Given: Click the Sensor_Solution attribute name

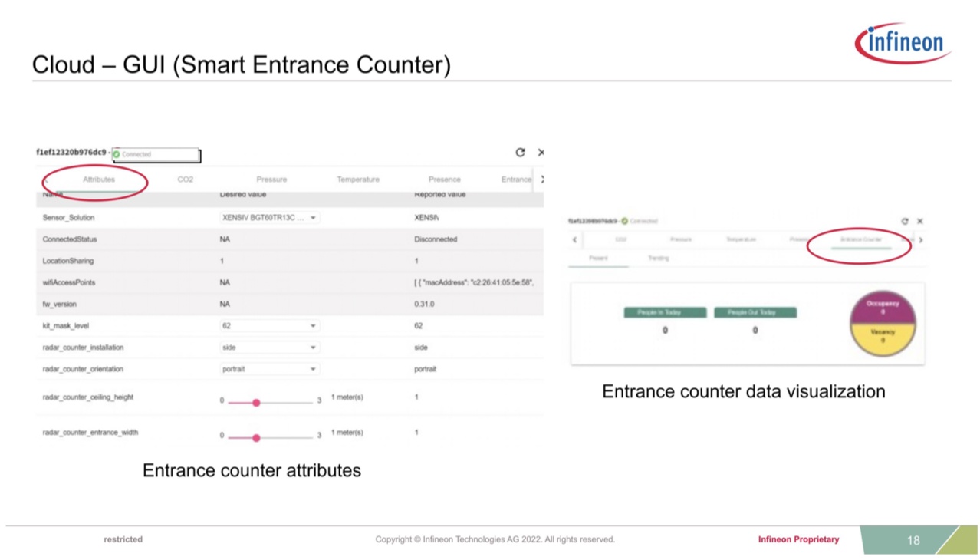Looking at the screenshot, I should point(68,218).
